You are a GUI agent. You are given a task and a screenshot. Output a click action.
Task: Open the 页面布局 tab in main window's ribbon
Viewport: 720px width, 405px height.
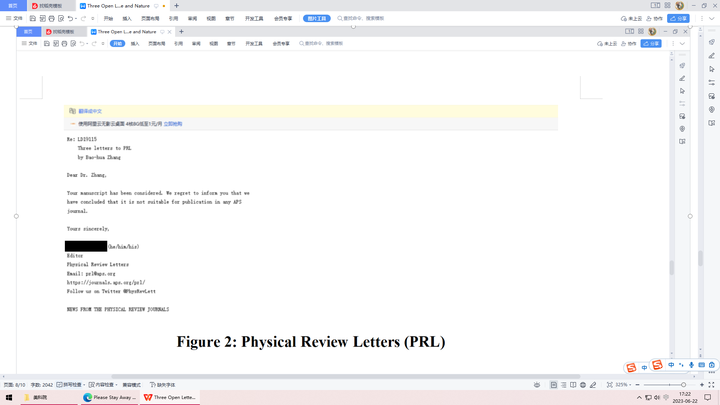tap(150, 19)
